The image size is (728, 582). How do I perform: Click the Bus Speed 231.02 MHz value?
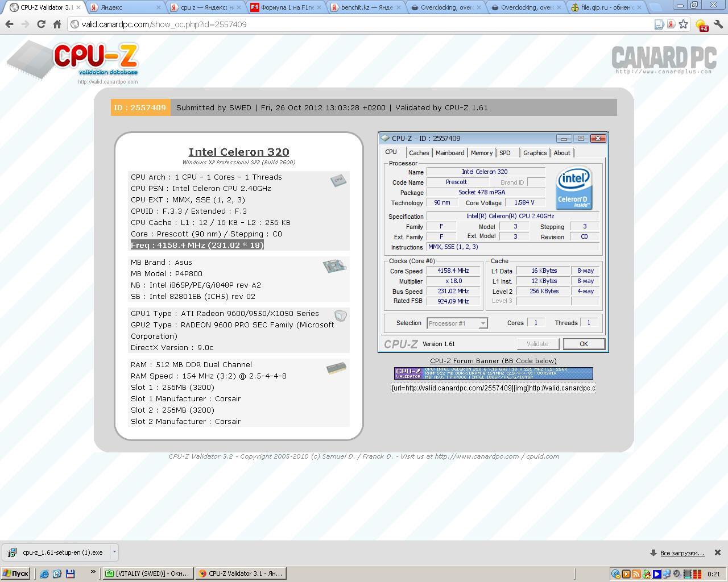click(x=453, y=291)
